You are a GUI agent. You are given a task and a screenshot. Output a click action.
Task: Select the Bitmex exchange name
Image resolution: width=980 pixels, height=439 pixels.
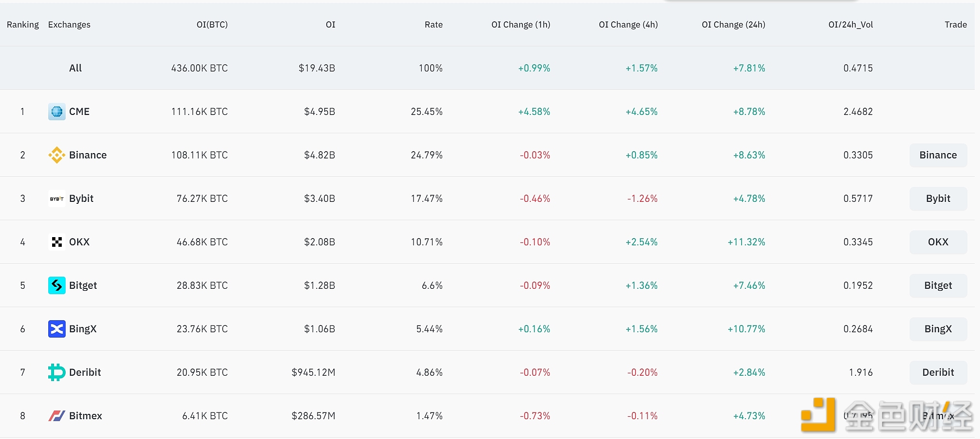85,416
